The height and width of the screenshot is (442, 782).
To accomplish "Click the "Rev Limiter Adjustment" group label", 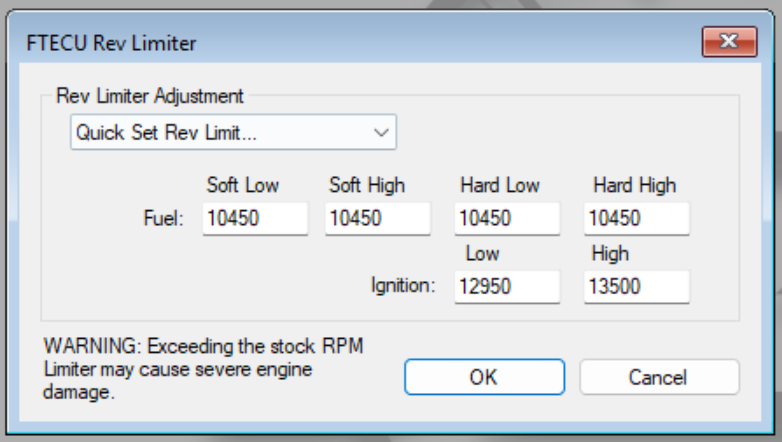I will point(150,96).
